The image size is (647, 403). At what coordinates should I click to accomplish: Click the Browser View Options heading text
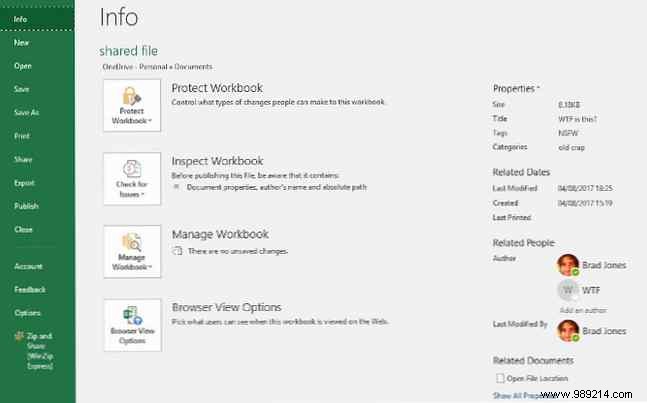(x=227, y=307)
